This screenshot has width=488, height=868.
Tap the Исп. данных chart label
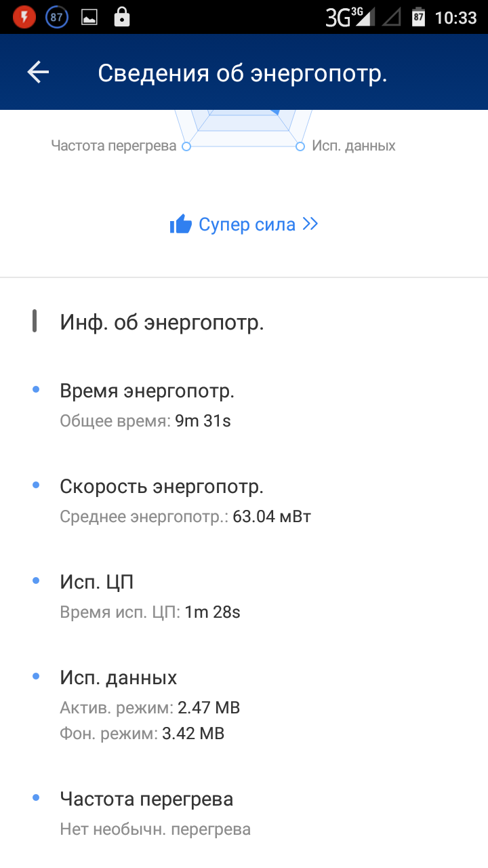[353, 146]
